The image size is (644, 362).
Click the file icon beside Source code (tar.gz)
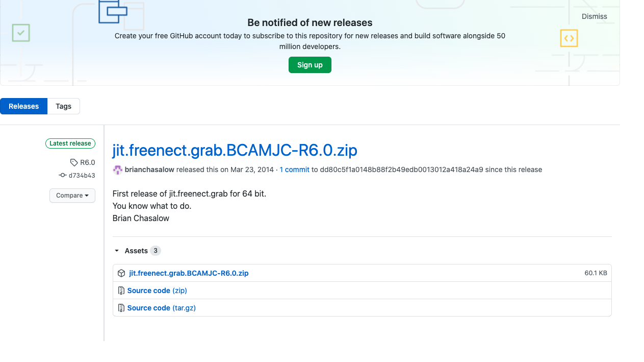(x=121, y=308)
